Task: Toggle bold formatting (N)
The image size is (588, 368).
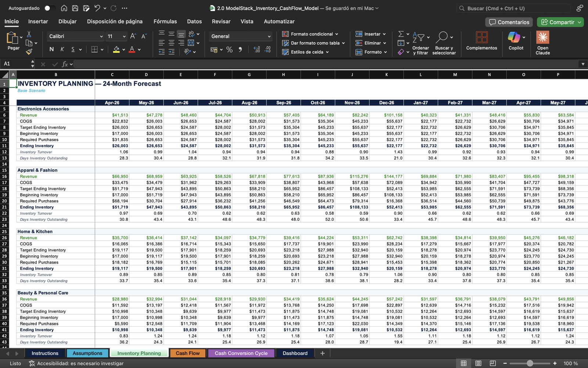Action: pyautogui.click(x=51, y=49)
